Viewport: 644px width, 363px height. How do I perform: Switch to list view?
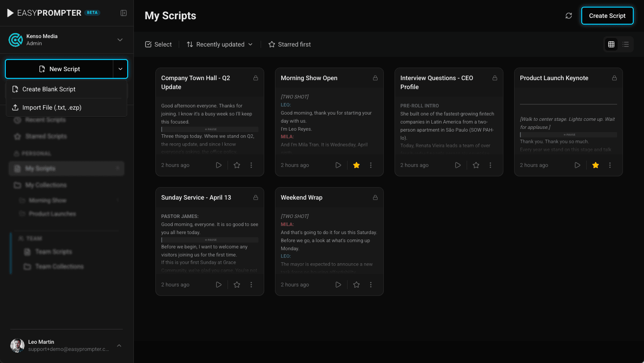tap(626, 44)
